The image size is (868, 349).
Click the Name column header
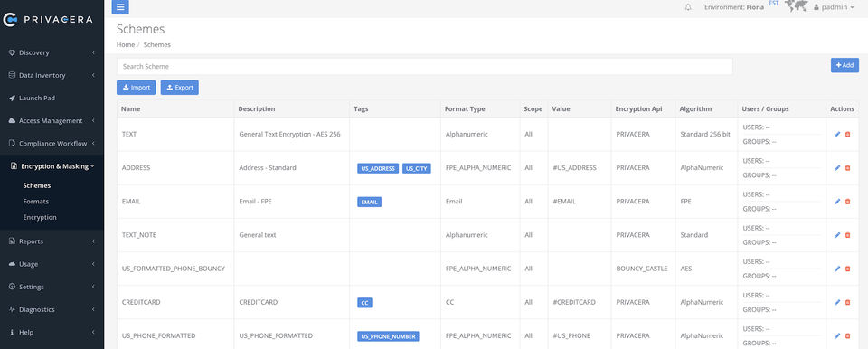pyautogui.click(x=130, y=109)
